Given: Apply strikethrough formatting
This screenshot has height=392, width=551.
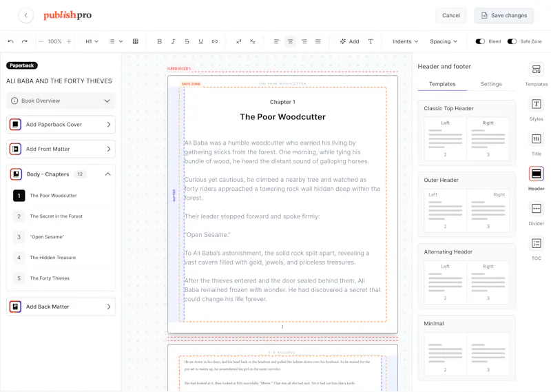Looking at the screenshot, I should click(187, 41).
